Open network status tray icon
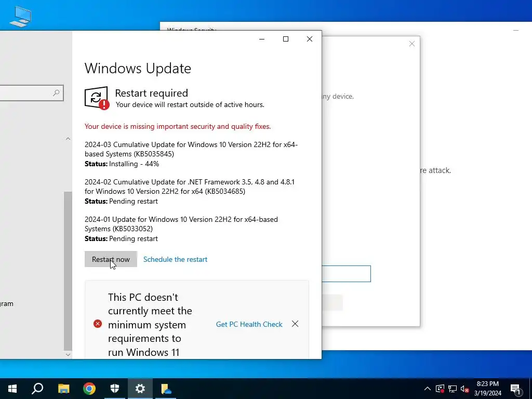The height and width of the screenshot is (399, 532). pos(453,389)
